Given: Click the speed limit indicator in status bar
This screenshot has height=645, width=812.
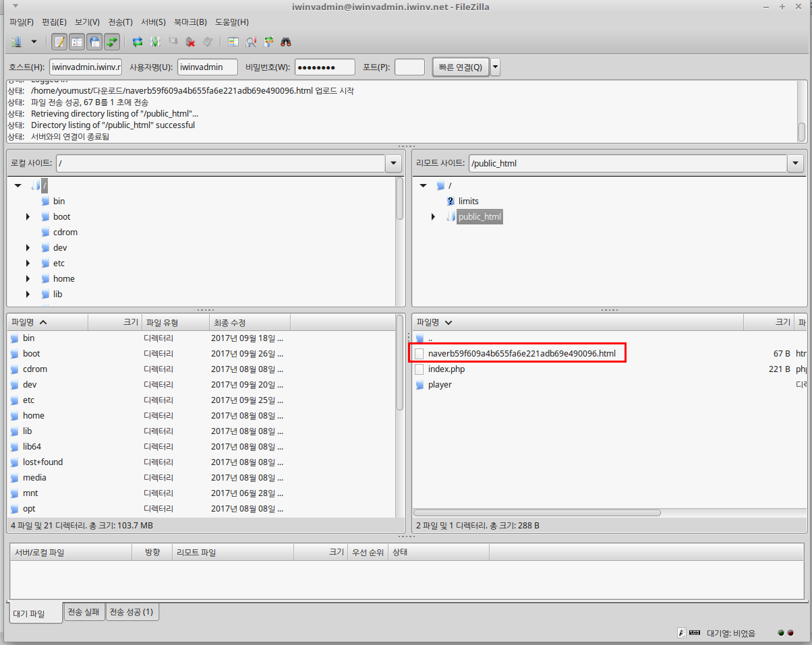Looking at the screenshot, I should 694,633.
